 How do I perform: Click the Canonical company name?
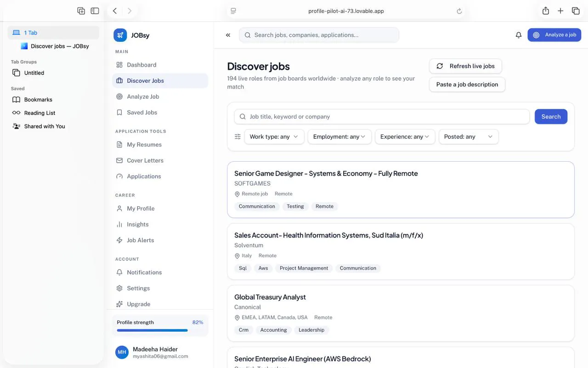(x=248, y=307)
